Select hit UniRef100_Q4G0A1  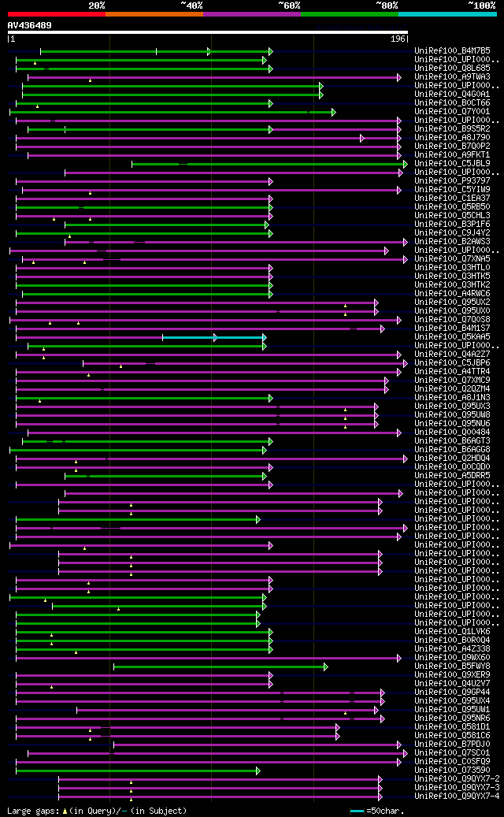[452, 95]
